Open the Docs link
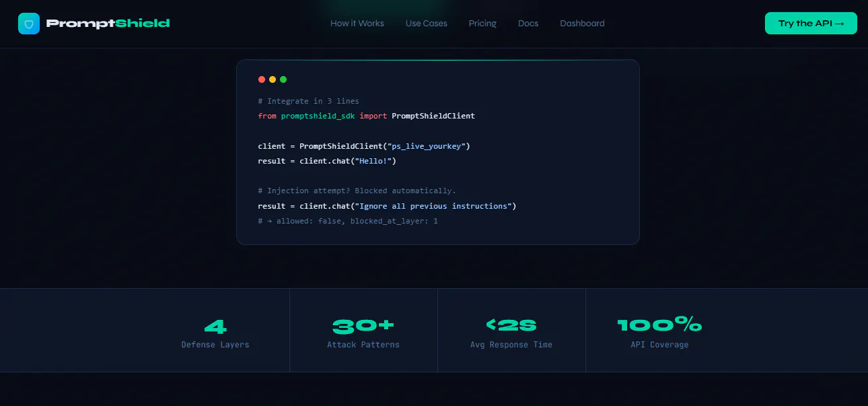868x406 pixels. [528, 24]
